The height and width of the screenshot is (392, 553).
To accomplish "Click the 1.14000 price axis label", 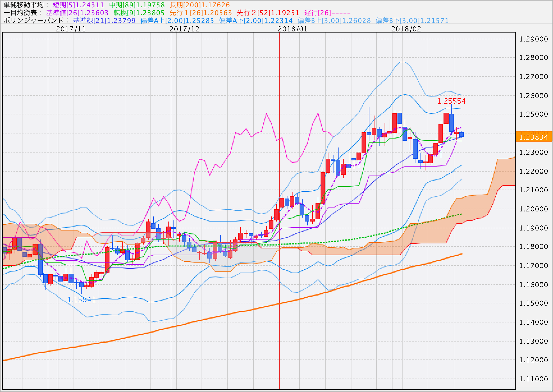I will tap(534, 322).
